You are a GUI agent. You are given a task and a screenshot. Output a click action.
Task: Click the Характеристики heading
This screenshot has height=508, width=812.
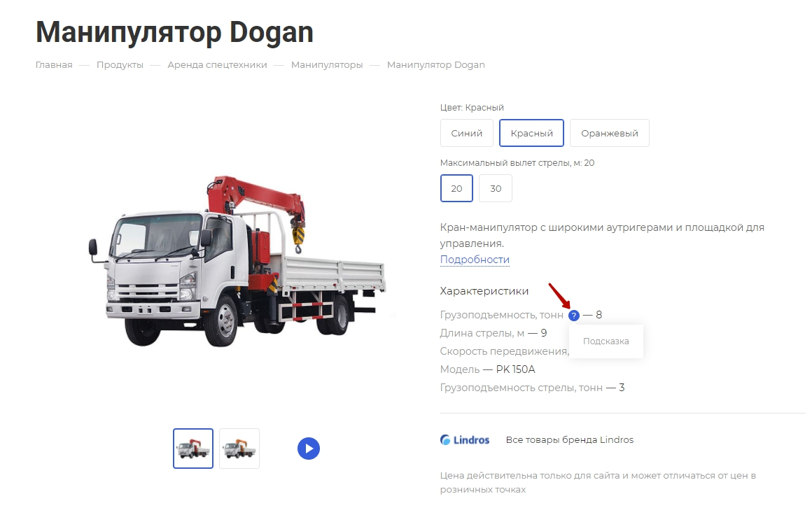coord(484,291)
